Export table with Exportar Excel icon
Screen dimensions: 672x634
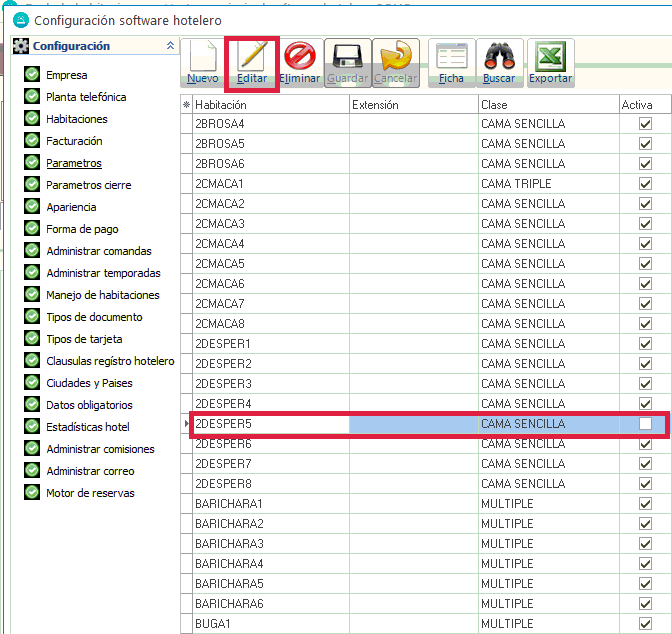click(x=550, y=62)
